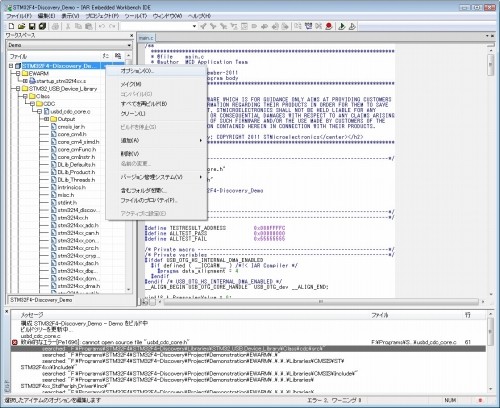This screenshot has height=408, width=500.
Task: Save the current file via toolbar
Action: tap(32, 26)
